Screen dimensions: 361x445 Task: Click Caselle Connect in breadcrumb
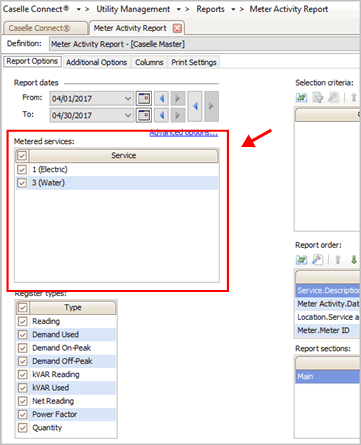click(x=36, y=9)
